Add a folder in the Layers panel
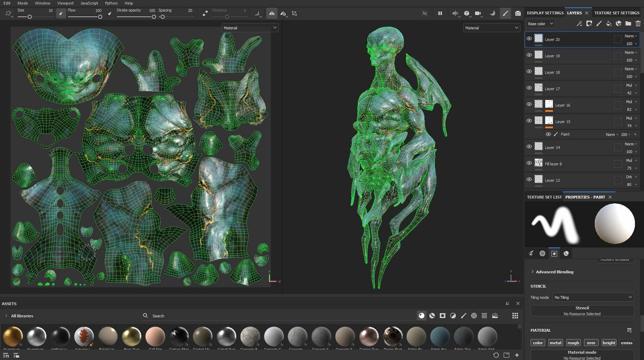Viewport: 644px width, 360px height. (628, 23)
